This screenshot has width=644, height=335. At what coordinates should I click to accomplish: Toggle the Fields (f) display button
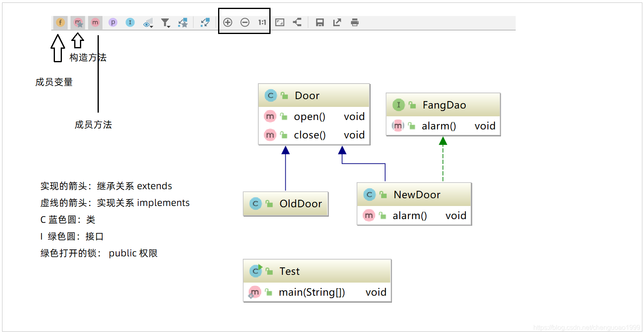coord(60,23)
